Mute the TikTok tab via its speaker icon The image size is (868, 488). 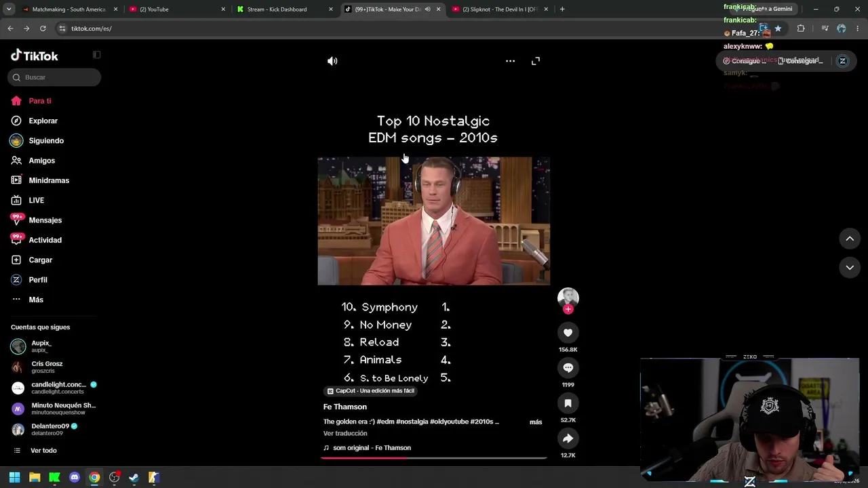pos(427,9)
